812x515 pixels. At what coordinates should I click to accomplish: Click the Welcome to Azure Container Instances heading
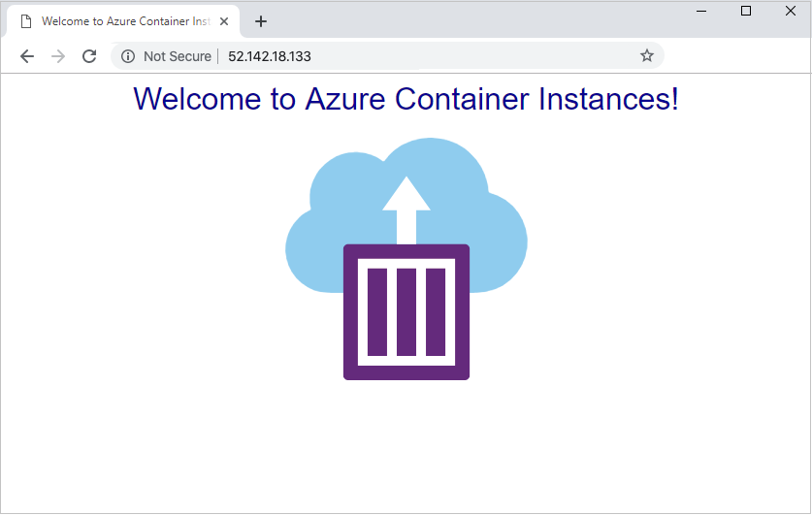point(406,99)
